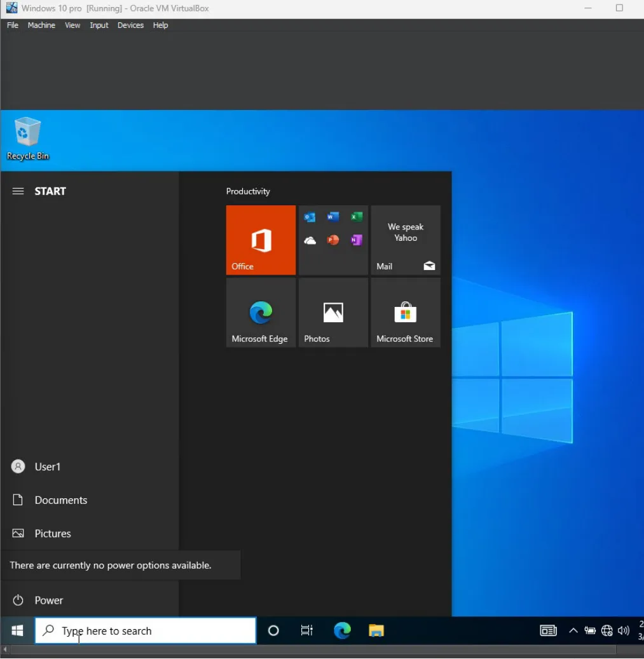
Task: Click the START label text
Action: click(50, 191)
